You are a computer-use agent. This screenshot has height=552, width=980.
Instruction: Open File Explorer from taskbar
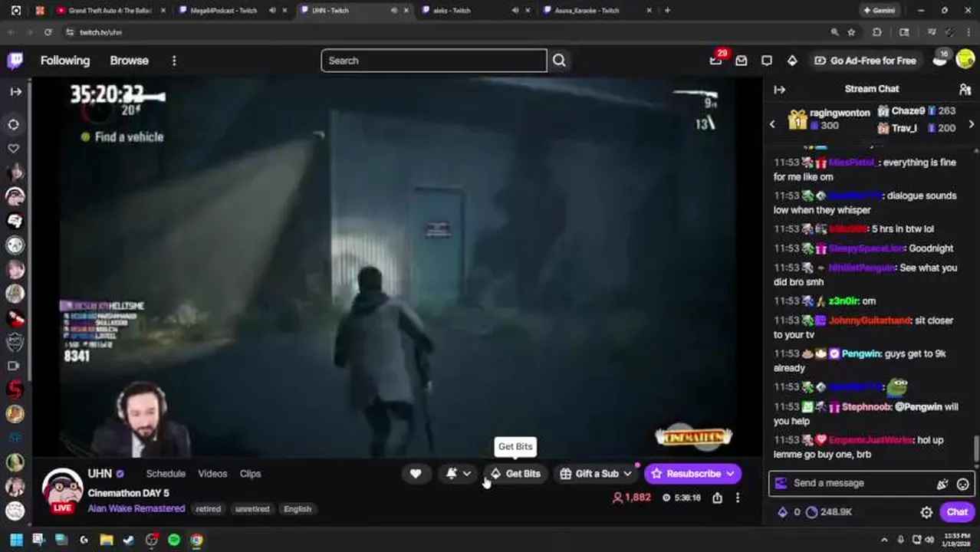coord(107,540)
